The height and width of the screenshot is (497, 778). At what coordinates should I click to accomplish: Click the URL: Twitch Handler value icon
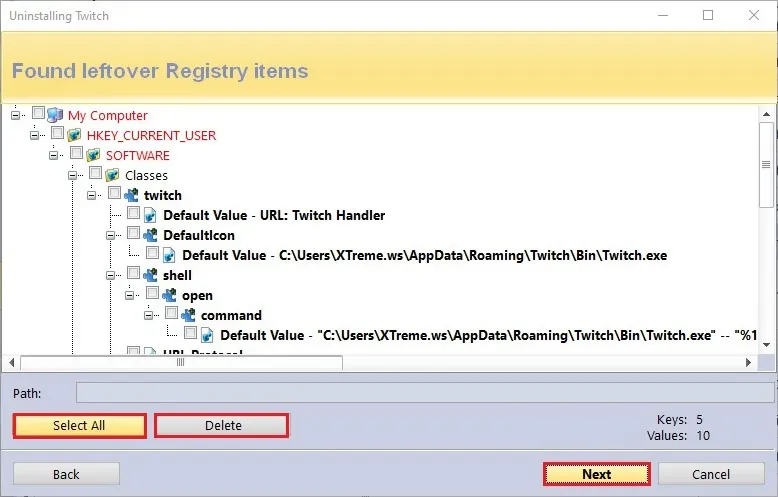150,215
